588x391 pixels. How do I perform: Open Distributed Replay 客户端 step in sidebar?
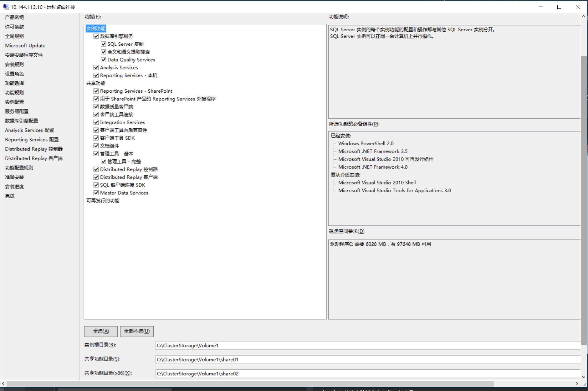pos(34,158)
